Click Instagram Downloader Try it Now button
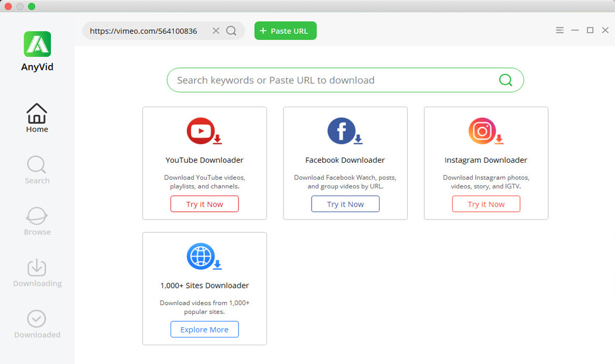The image size is (615, 364). click(486, 204)
